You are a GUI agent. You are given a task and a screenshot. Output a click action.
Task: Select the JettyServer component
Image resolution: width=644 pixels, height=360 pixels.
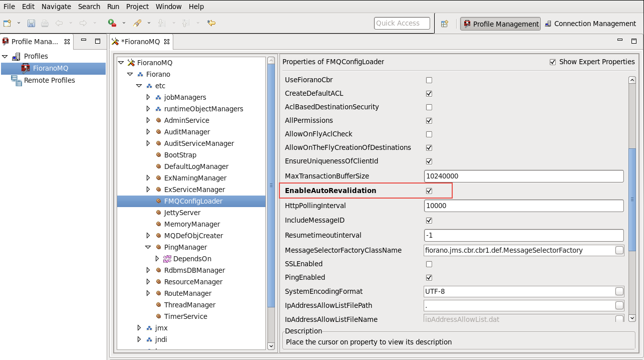[x=182, y=213]
